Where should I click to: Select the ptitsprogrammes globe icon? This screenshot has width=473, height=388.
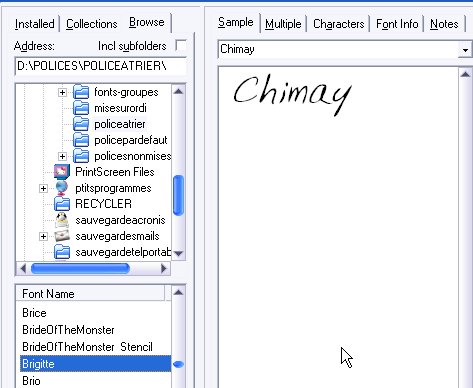pos(62,188)
